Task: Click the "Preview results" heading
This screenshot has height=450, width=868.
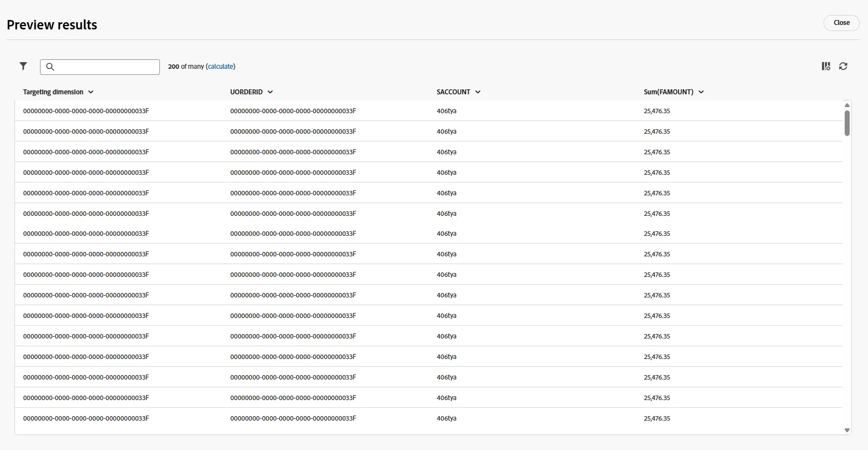Action: [x=52, y=25]
